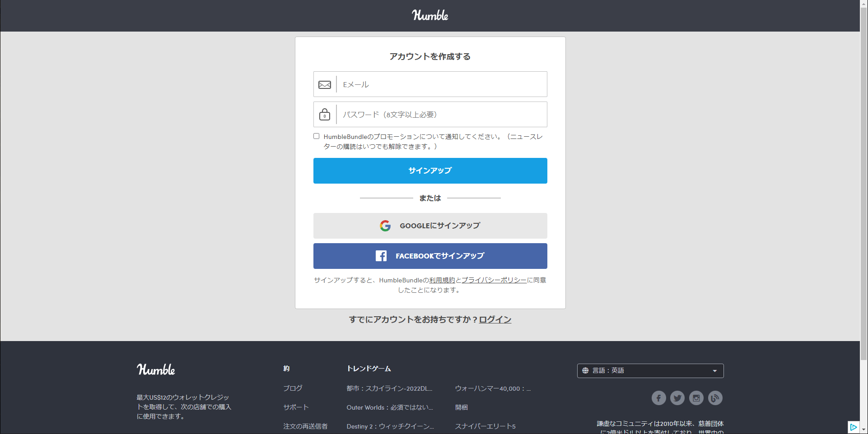
Task: Open Humble's Instagram page from the footer icon
Action: pyautogui.click(x=696, y=398)
